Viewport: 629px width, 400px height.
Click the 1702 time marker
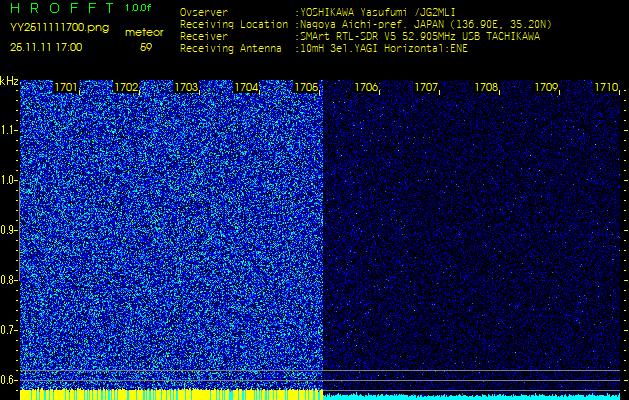click(x=126, y=87)
